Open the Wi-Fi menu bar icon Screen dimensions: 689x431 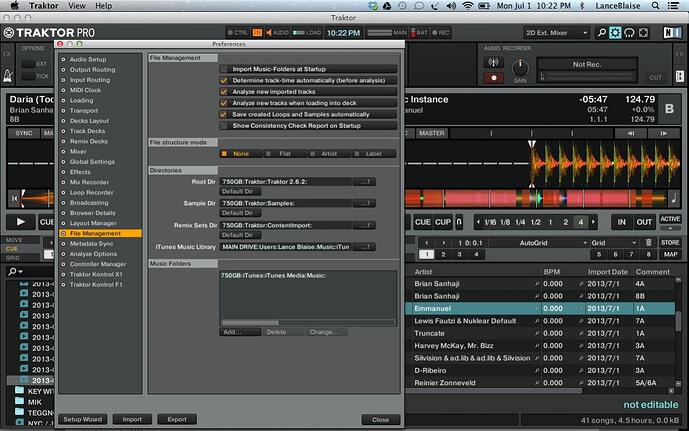(468, 6)
